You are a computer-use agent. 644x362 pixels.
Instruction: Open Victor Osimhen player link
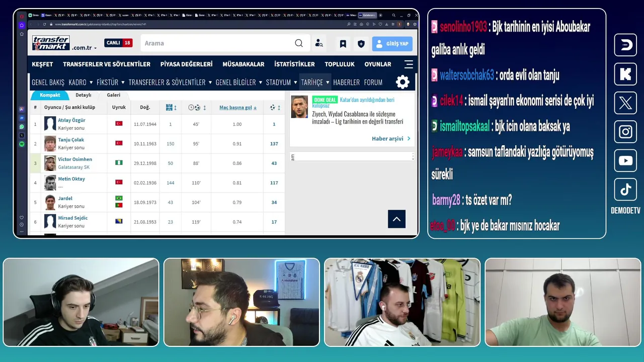coord(75,159)
